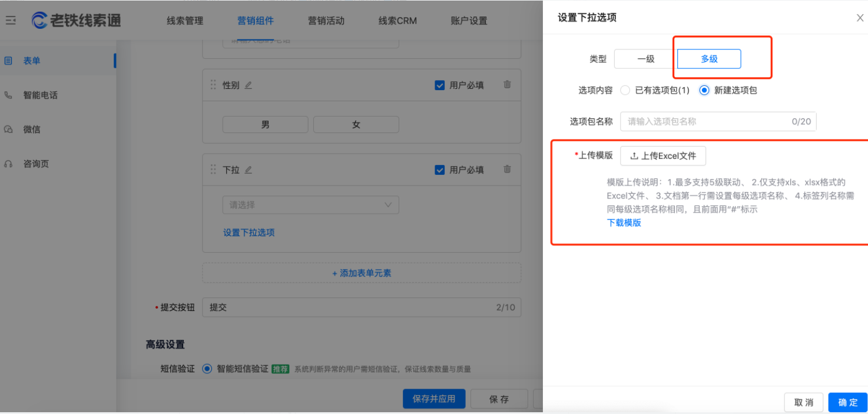Select the 表单 form icon in sidebar
This screenshot has height=414, width=868.
8,60
